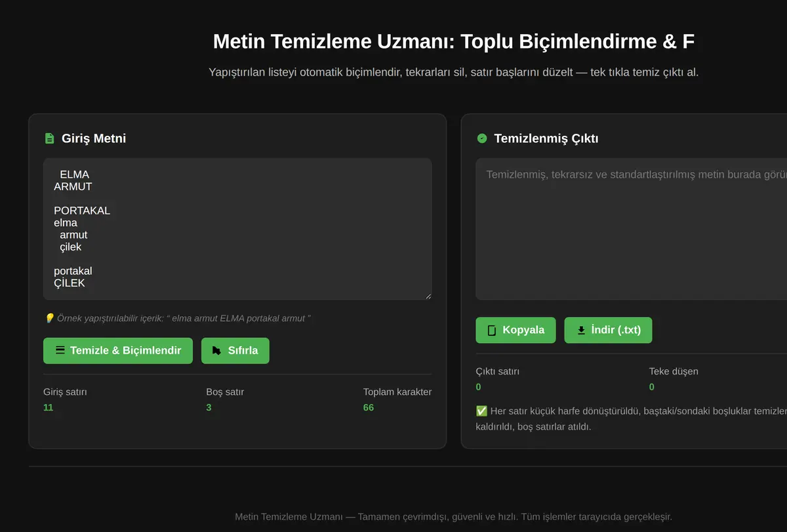
Task: Click the lightbulb icon before example hint
Action: click(49, 318)
